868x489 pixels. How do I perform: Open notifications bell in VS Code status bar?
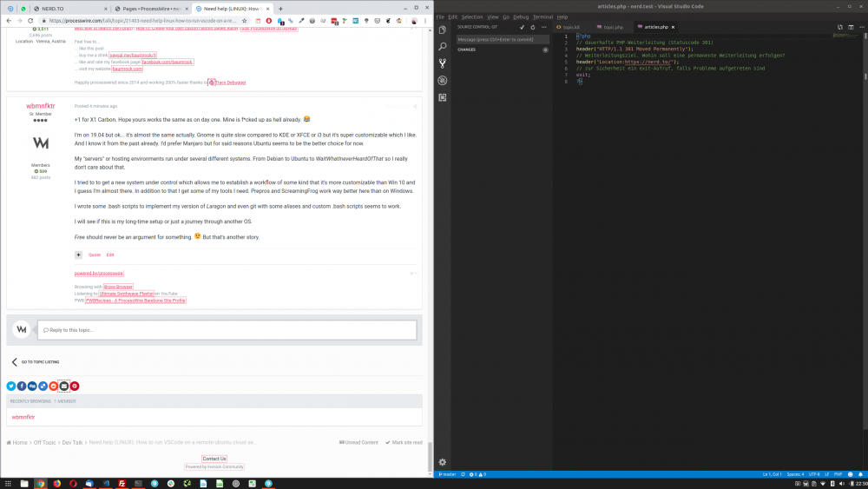pos(860,474)
